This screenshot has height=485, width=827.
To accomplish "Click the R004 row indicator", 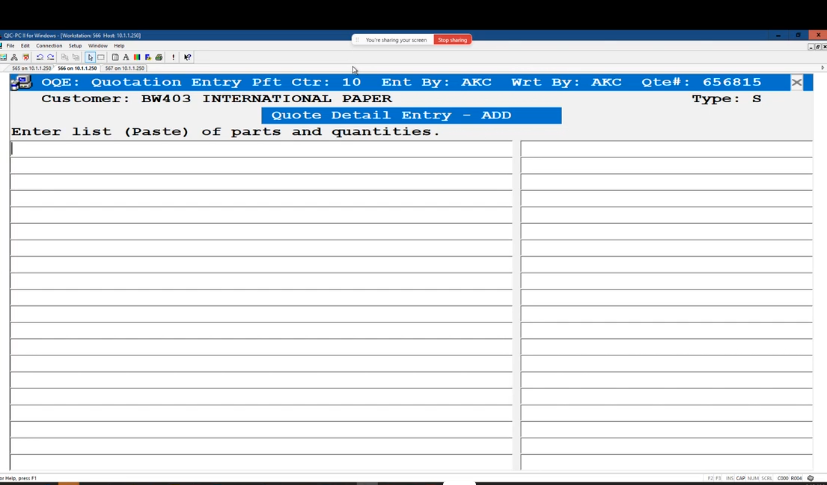I will pyautogui.click(x=796, y=478).
